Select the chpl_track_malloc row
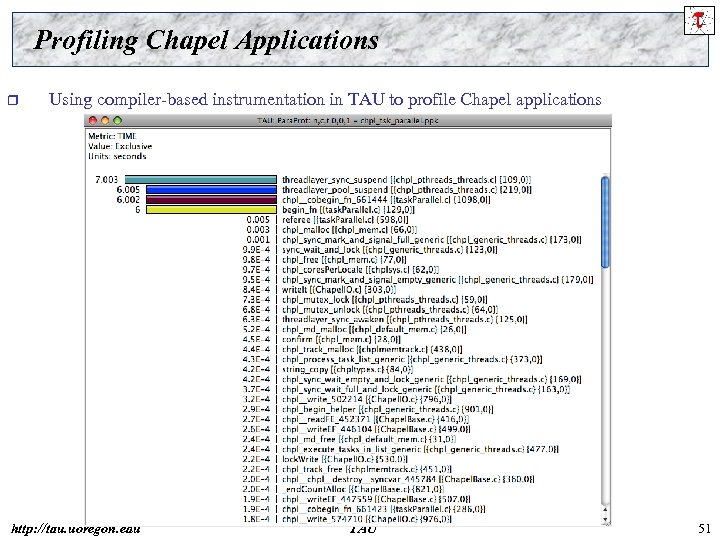This screenshot has width=720, height=540. 372,349
